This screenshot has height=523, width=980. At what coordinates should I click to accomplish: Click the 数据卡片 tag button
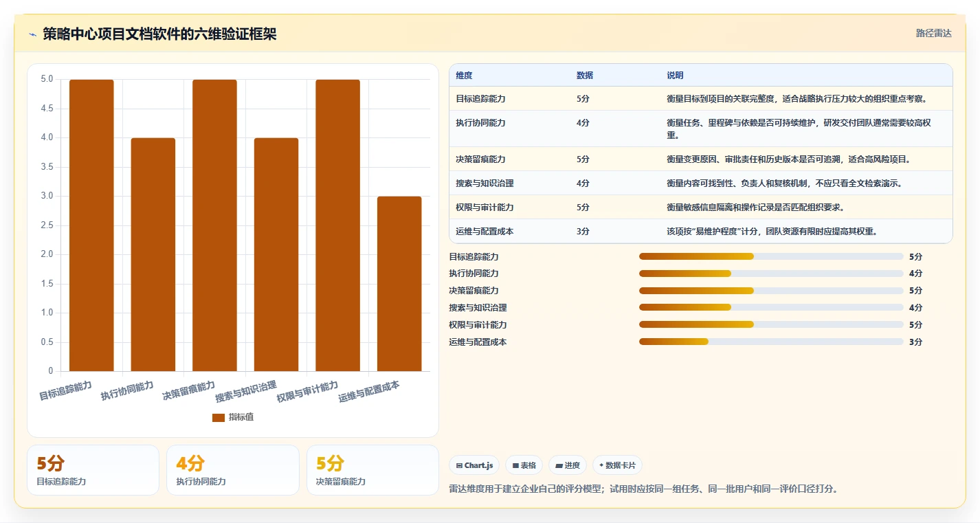(617, 465)
